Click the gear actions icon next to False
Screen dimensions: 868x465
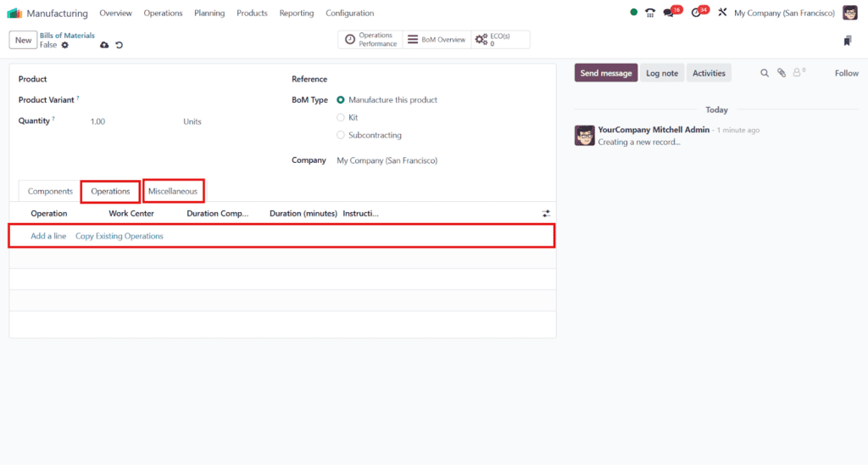click(x=64, y=45)
